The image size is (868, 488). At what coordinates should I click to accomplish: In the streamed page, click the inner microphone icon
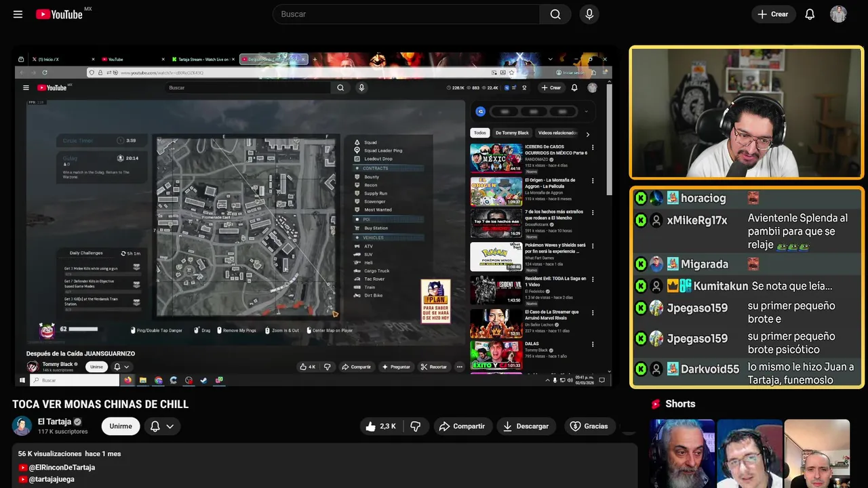coord(361,87)
